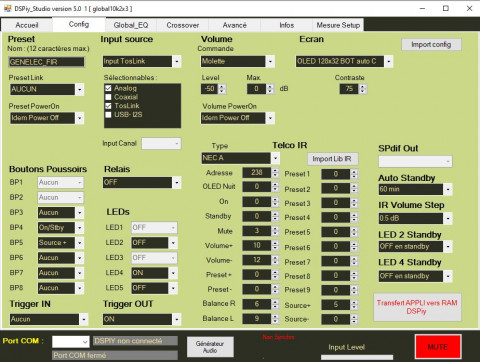This screenshot has width=480, height=362.
Task: Click the red MUTE button
Action: [x=438, y=347]
